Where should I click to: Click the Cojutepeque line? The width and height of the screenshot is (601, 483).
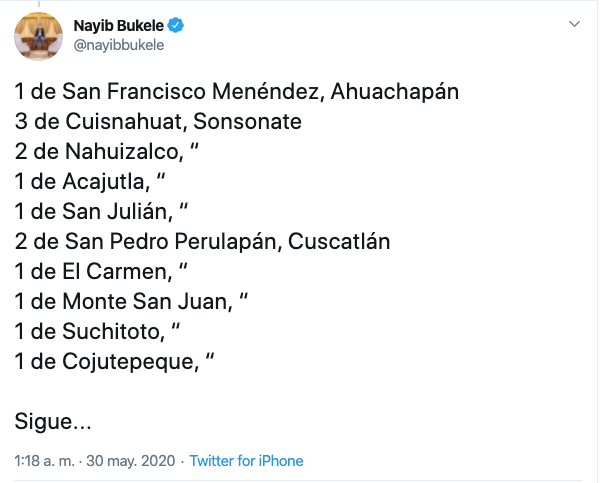coord(107,362)
